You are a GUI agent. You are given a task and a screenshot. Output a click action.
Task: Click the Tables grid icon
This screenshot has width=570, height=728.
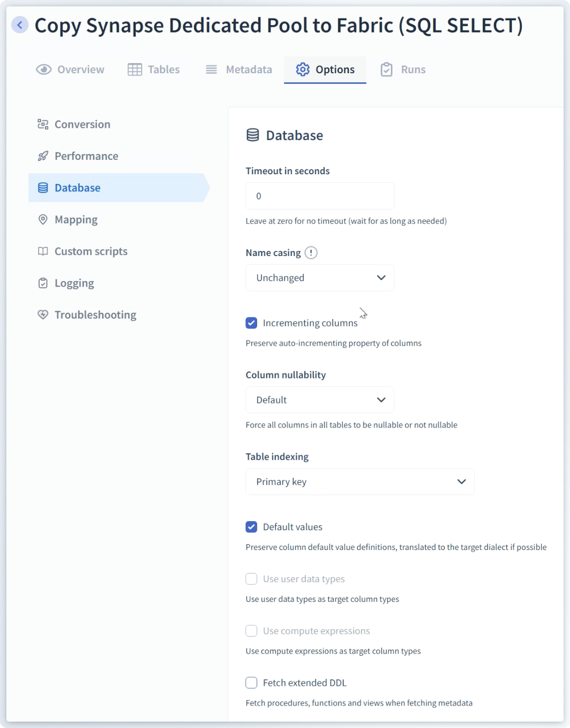point(135,69)
